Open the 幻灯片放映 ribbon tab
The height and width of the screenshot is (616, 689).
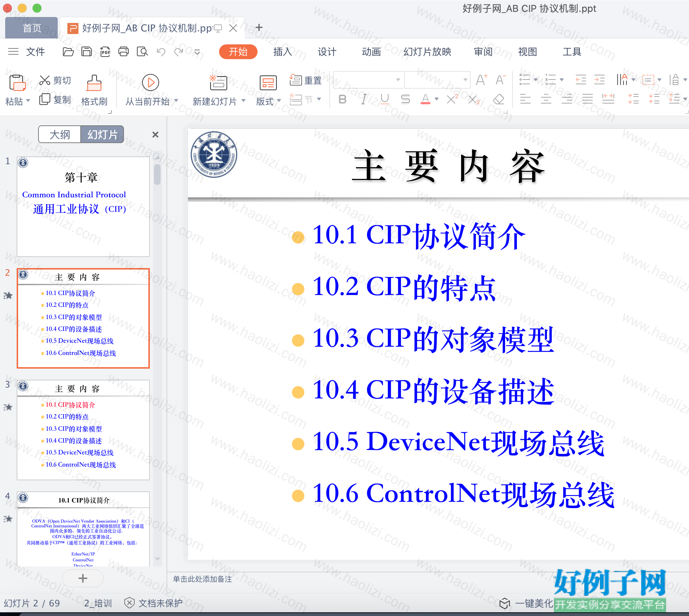point(427,52)
